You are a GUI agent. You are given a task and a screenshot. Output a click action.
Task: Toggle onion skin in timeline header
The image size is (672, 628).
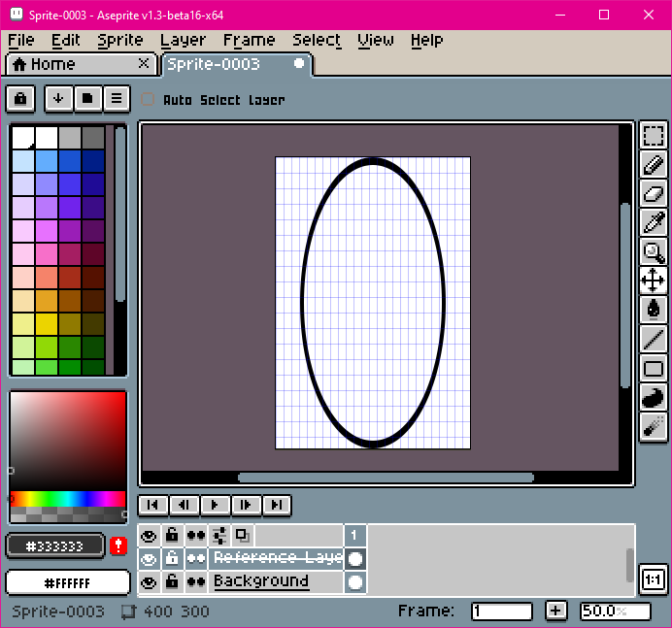[243, 536]
